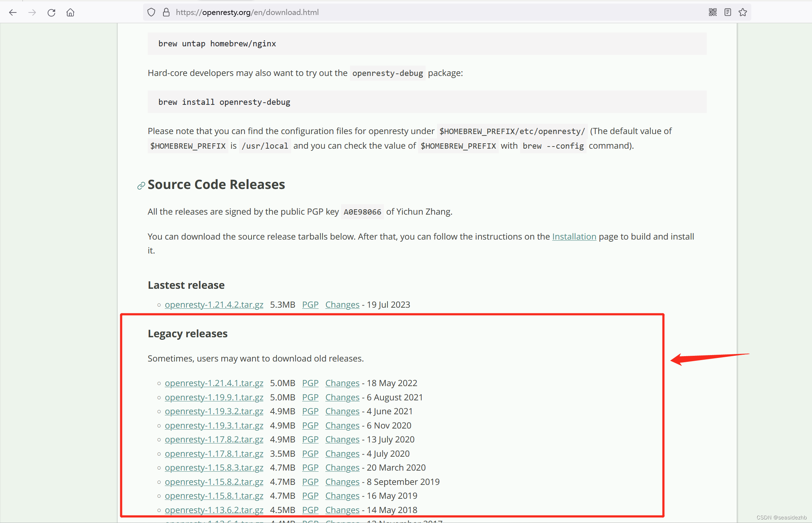View site security padlock details
The width and height of the screenshot is (812, 523).
166,12
